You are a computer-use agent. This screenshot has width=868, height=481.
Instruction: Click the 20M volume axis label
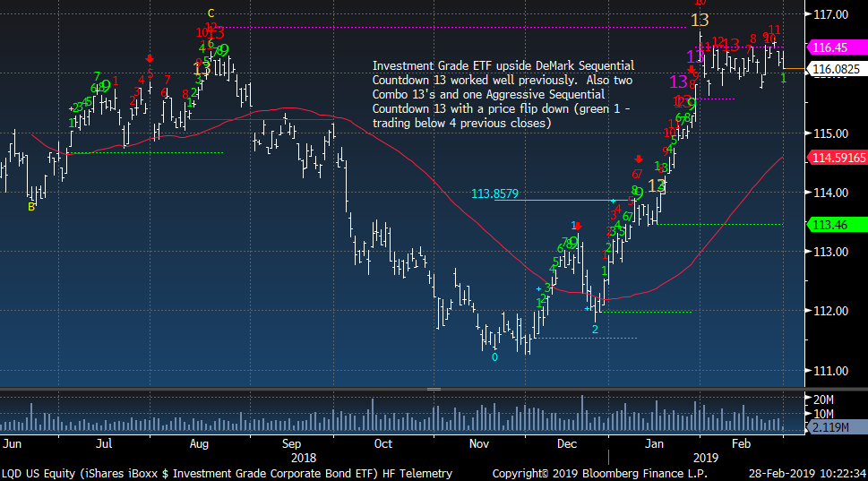[x=823, y=399]
